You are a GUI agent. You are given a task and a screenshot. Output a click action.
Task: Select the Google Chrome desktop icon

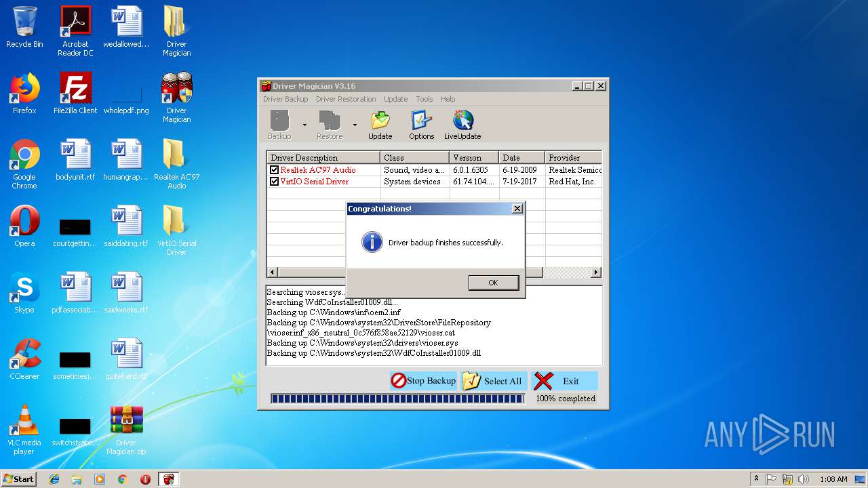[x=24, y=164]
